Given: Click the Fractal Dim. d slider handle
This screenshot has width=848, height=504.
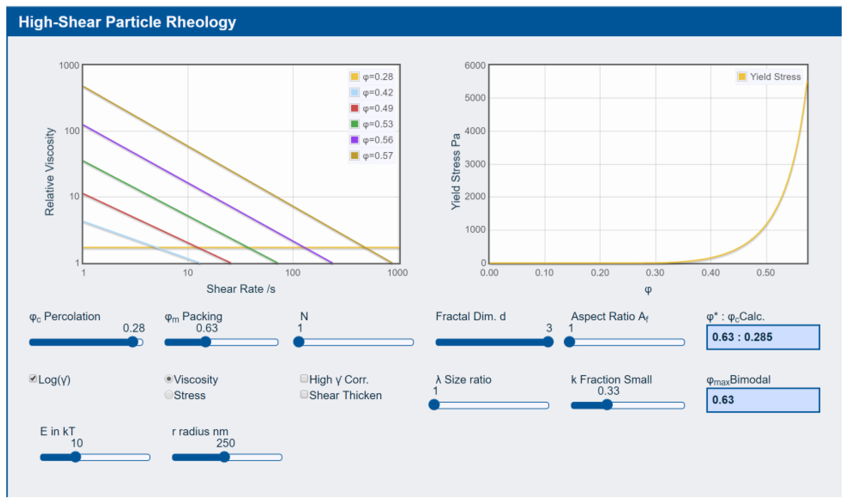Looking at the screenshot, I should pos(548,342).
